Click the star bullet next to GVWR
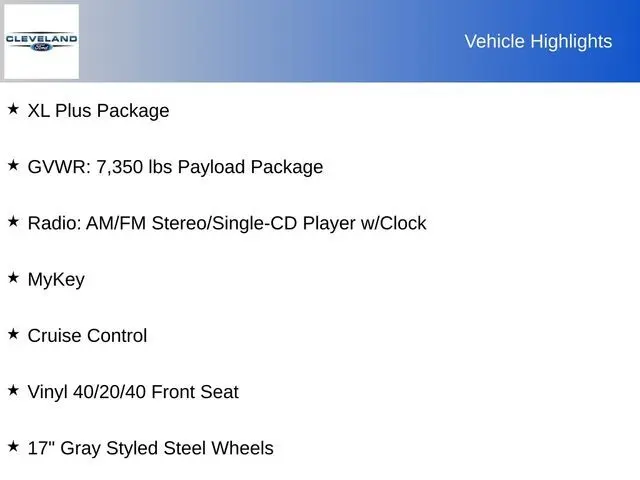 [x=13, y=165]
